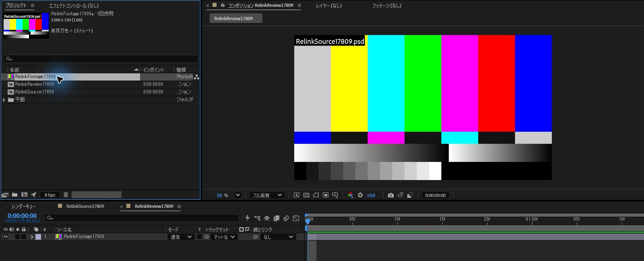Open the magnification ratio dropdown arrow
Screen dimensions: 644x261
[x=238, y=195]
